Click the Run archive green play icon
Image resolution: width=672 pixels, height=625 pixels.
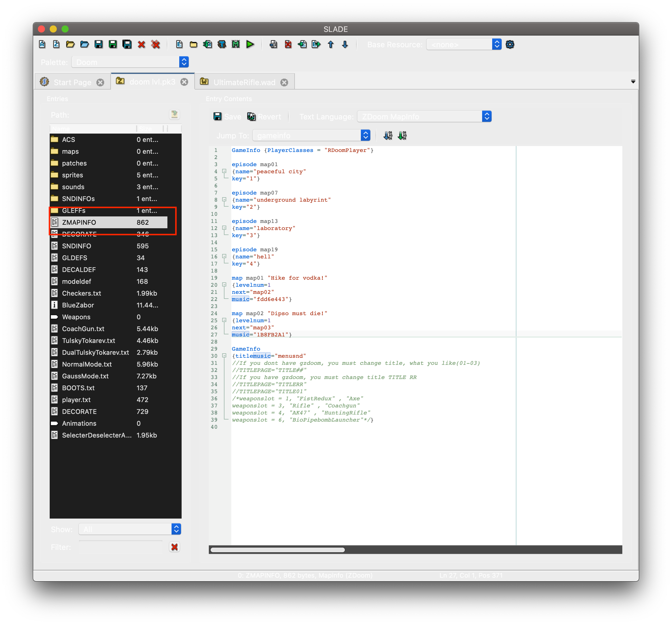250,44
